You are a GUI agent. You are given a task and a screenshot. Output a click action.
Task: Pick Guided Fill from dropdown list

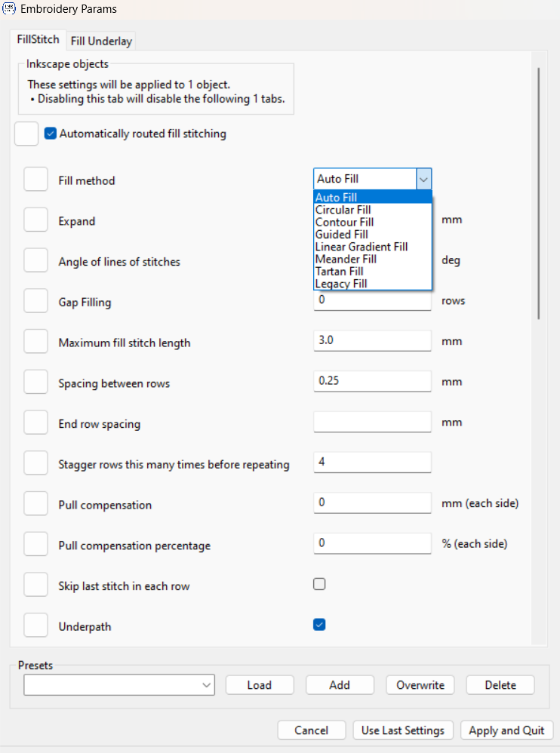pos(373,235)
